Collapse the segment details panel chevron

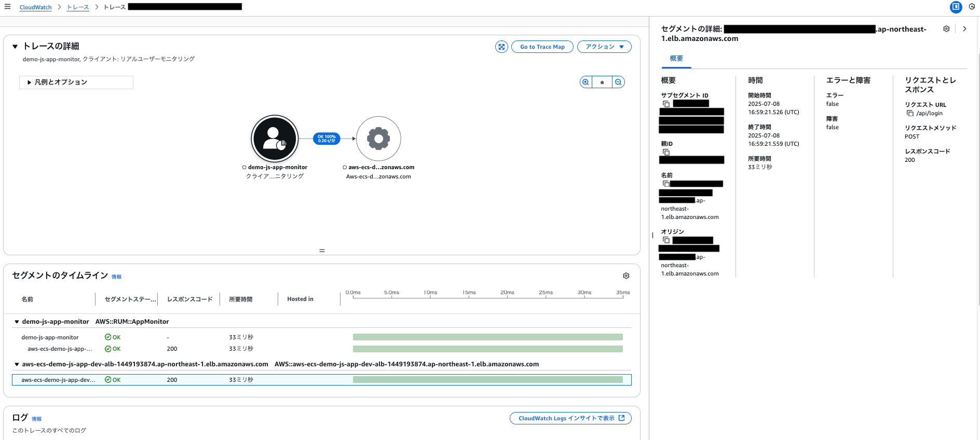click(x=964, y=29)
